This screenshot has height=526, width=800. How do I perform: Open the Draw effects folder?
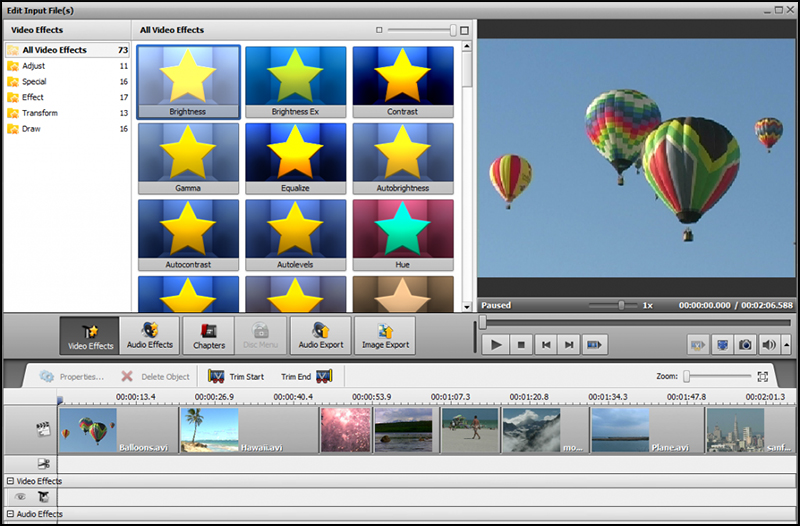(x=67, y=129)
